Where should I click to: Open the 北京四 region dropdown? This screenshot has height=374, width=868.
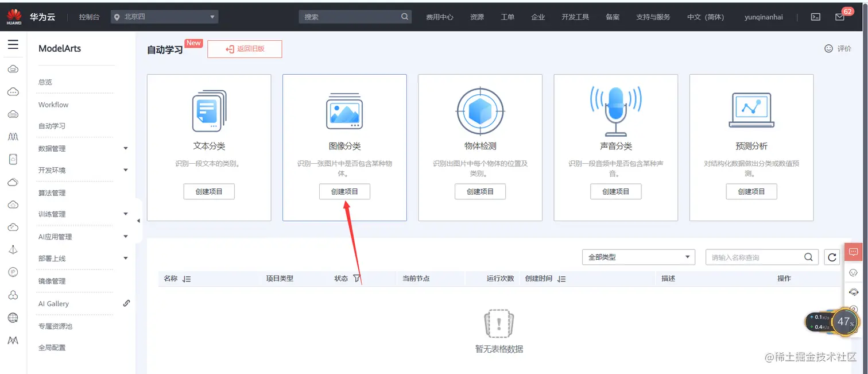pyautogui.click(x=164, y=17)
